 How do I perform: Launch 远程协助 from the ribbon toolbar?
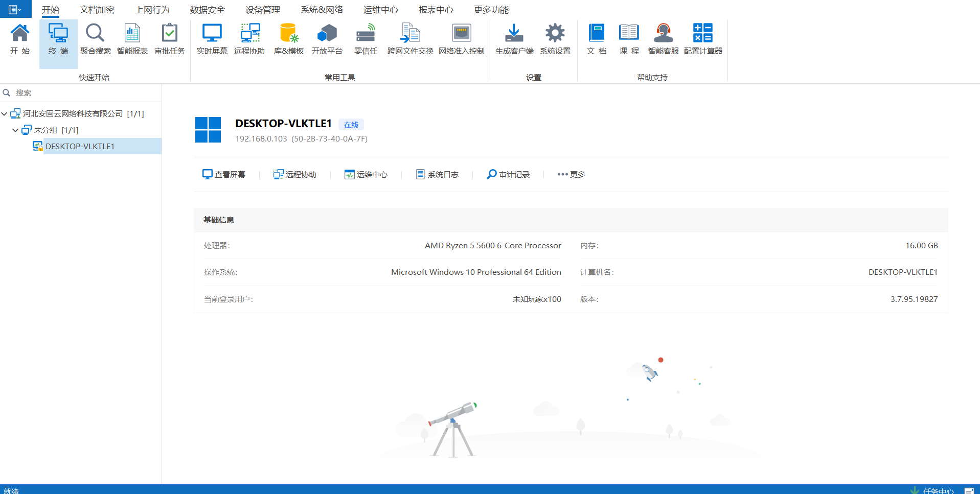tap(249, 39)
